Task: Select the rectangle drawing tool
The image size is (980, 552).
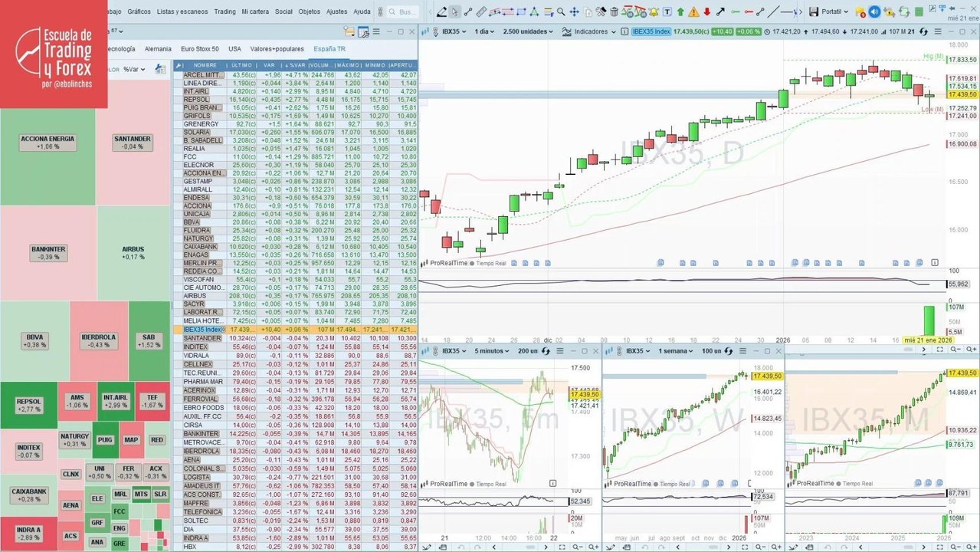Action: tap(521, 11)
